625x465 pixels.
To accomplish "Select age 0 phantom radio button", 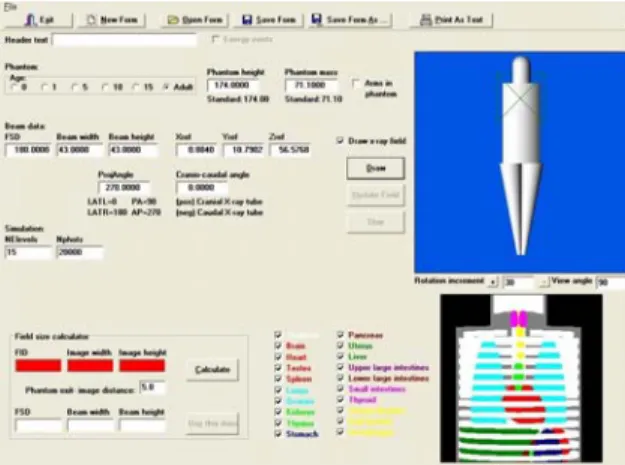I will pos(14,87).
